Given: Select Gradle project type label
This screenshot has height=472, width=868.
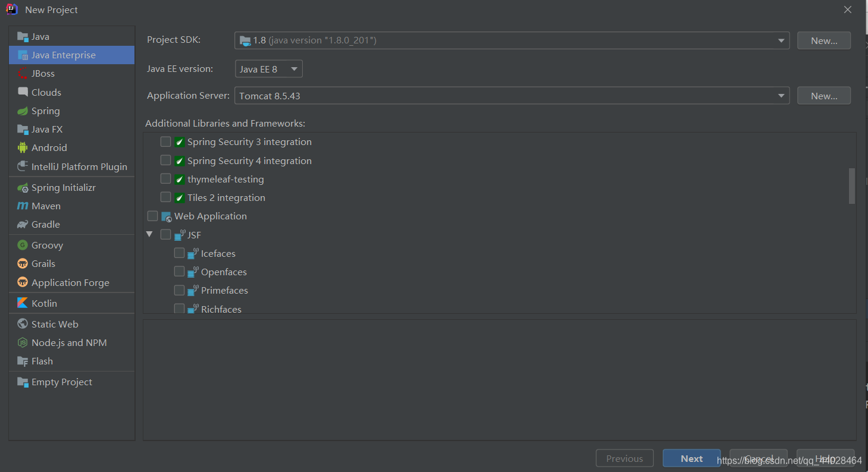Looking at the screenshot, I should 46,225.
